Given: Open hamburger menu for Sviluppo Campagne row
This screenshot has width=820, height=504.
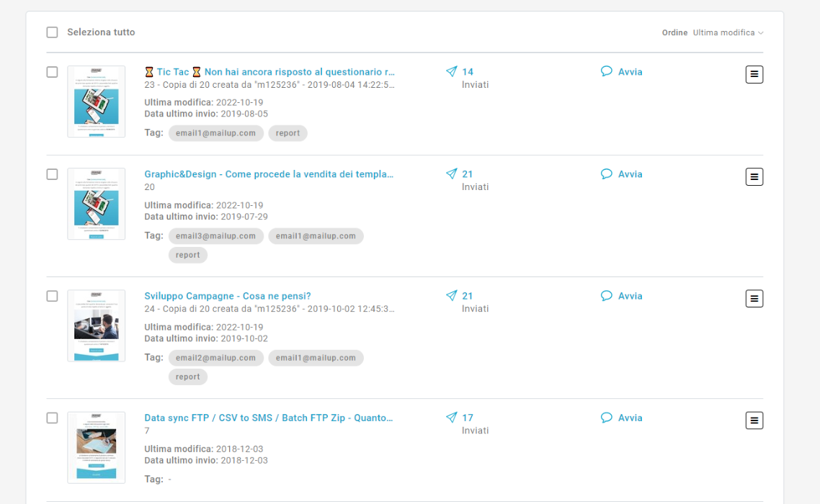Looking at the screenshot, I should point(754,298).
